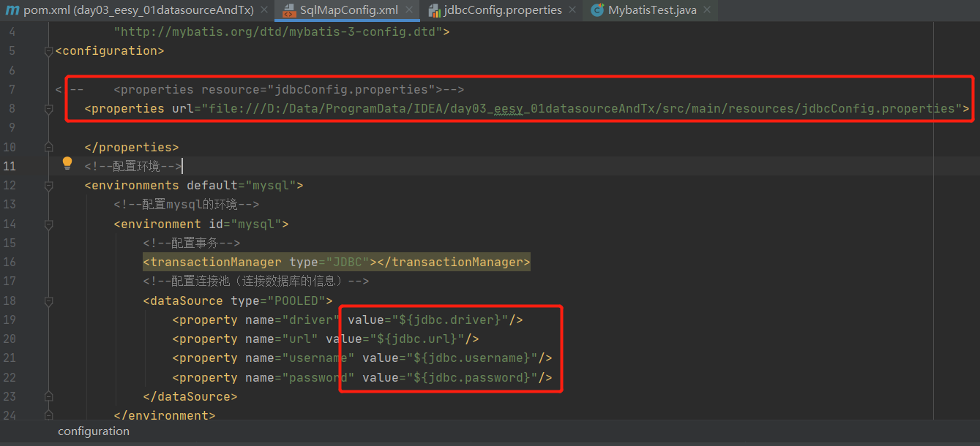The width and height of the screenshot is (980, 446).
Task: Click the properties file icon on jdbcConfig tab
Action: click(x=435, y=11)
